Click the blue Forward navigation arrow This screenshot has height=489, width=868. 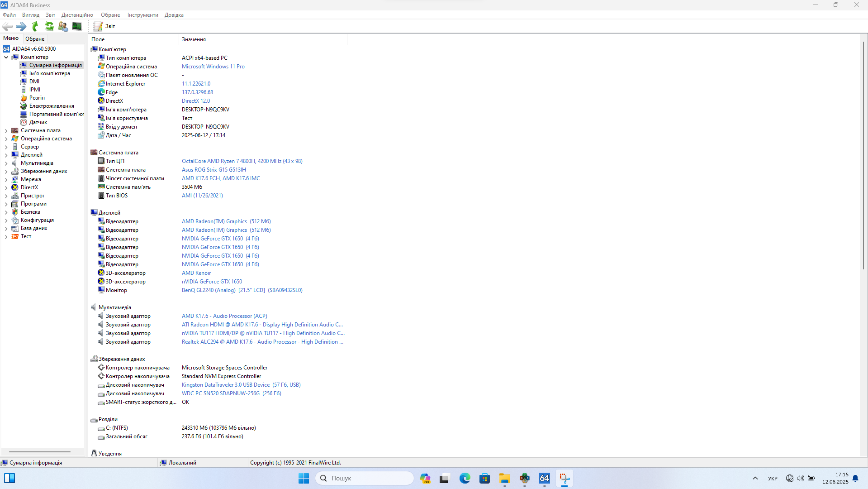21,26
